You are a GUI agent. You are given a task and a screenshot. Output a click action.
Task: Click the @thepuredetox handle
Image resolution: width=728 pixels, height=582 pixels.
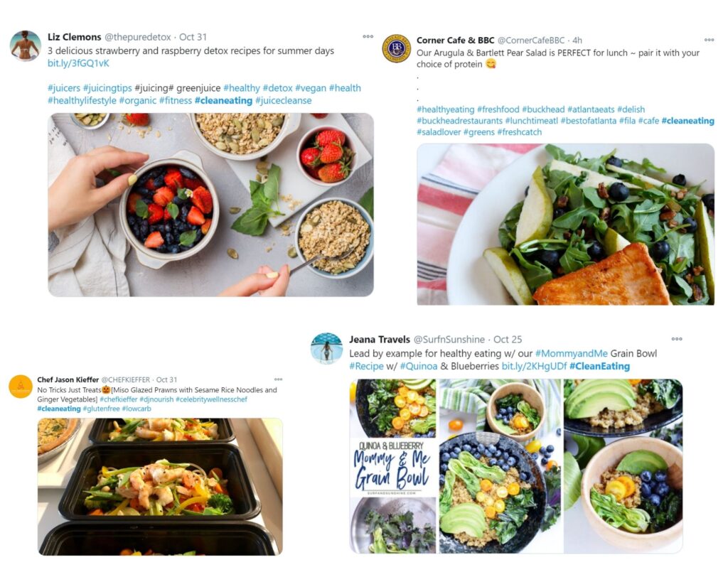click(137, 37)
